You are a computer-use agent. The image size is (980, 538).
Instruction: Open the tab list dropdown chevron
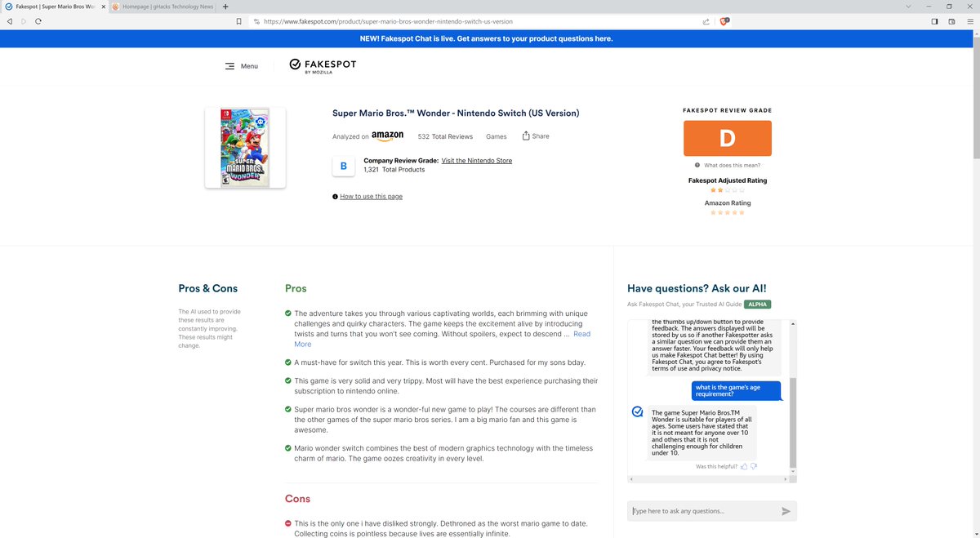(908, 7)
